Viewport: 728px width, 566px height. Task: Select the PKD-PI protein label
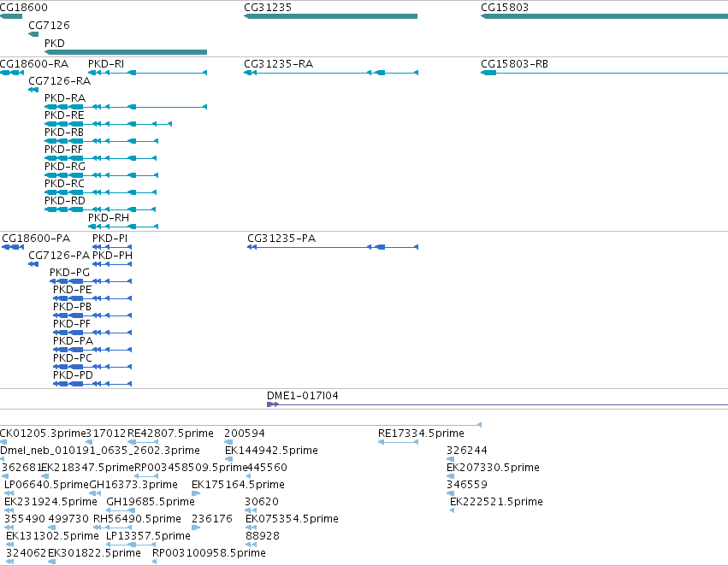tap(110, 239)
